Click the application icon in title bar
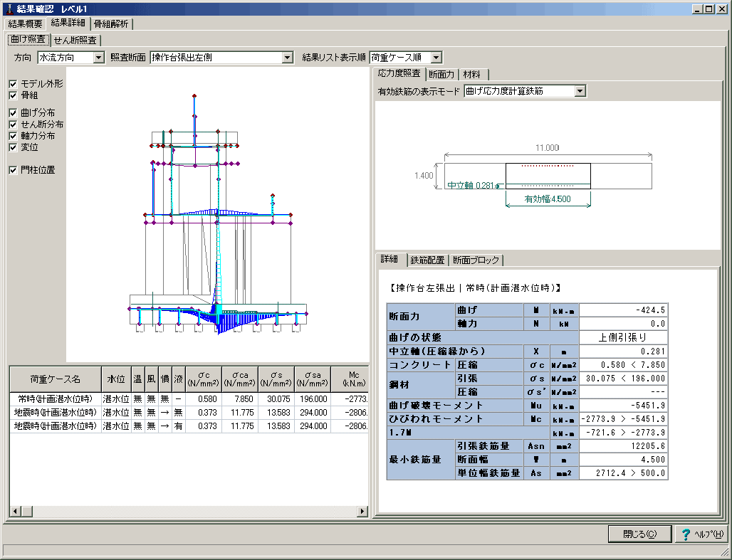 click(x=9, y=9)
